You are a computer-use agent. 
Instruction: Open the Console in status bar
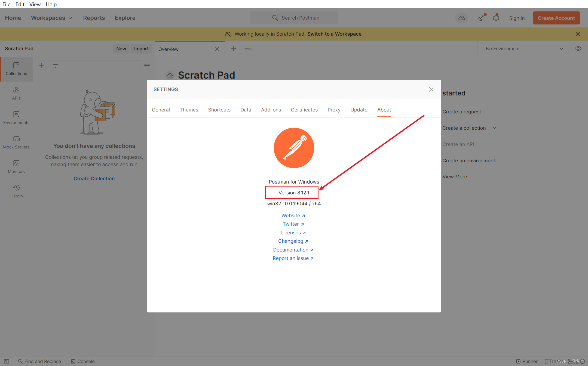83,361
